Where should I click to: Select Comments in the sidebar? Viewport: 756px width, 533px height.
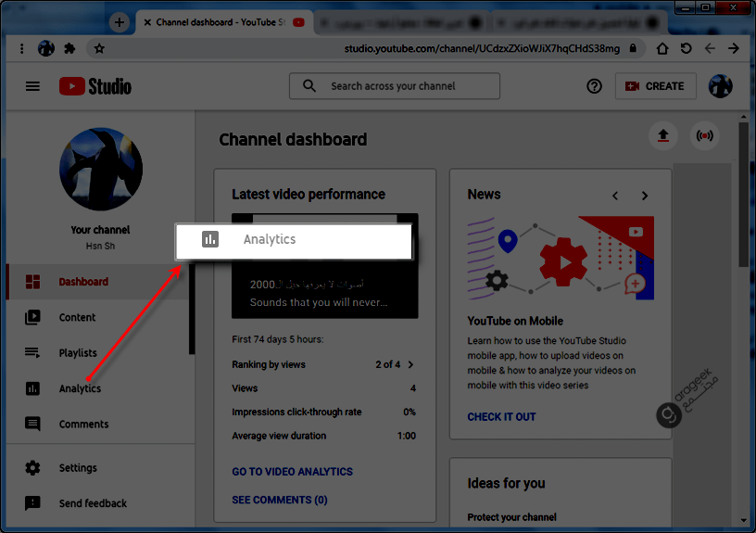98,424
